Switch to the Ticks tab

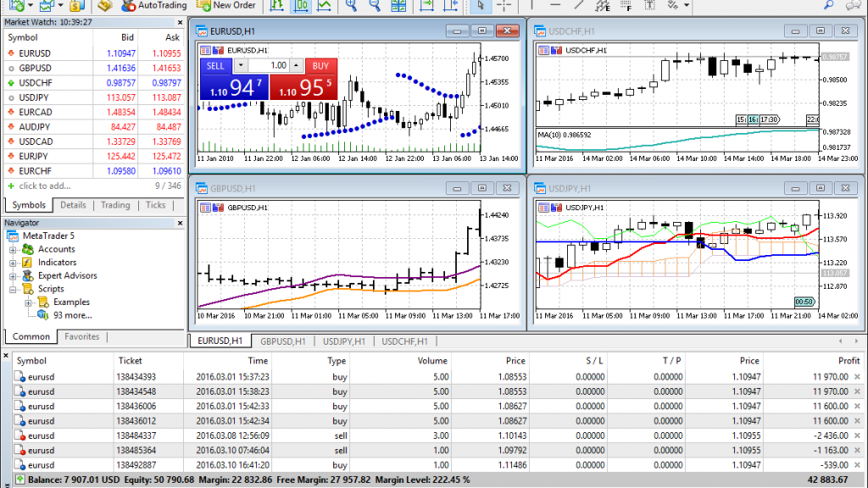pyautogui.click(x=156, y=205)
